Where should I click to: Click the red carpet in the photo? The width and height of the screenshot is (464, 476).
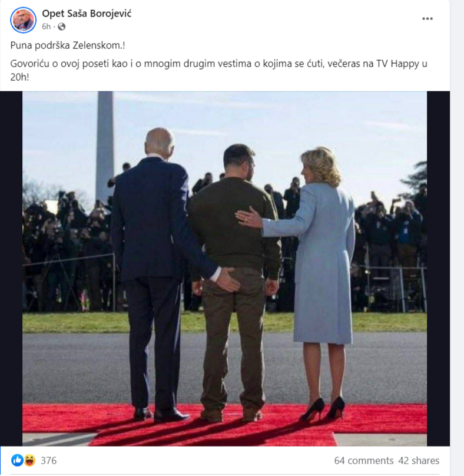click(224, 424)
